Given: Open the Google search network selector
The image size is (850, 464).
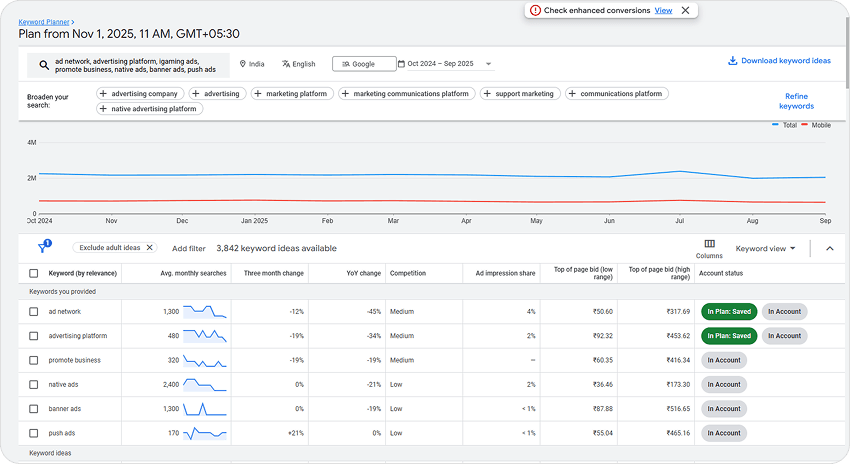Looking at the screenshot, I should [x=364, y=64].
